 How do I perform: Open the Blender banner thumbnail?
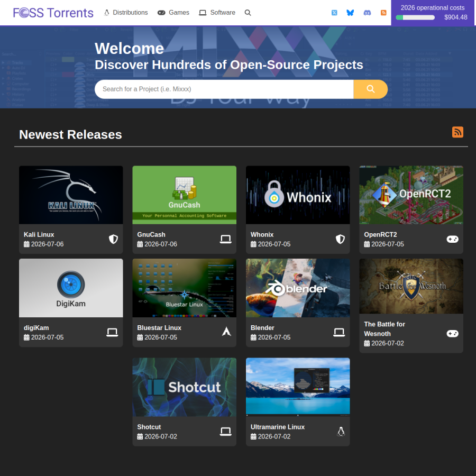tap(298, 288)
